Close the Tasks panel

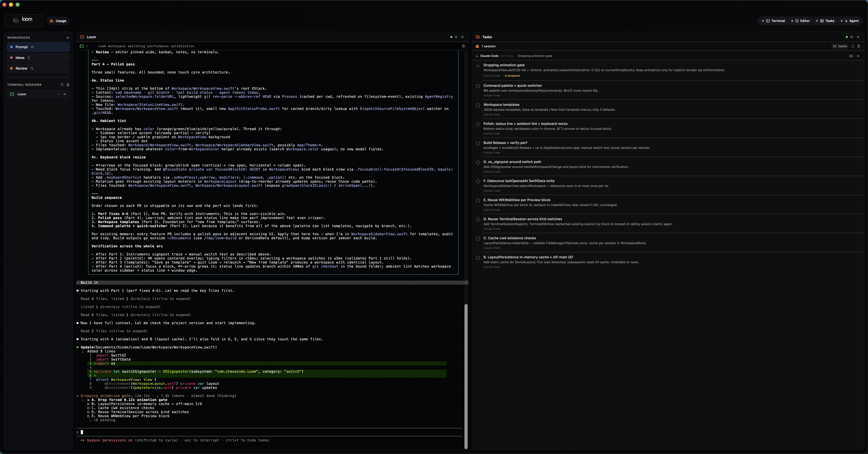pyautogui.click(x=858, y=37)
